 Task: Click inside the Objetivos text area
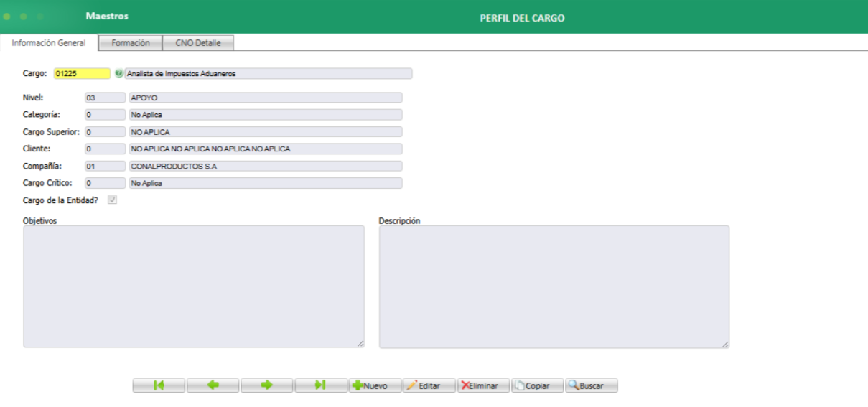point(194,286)
